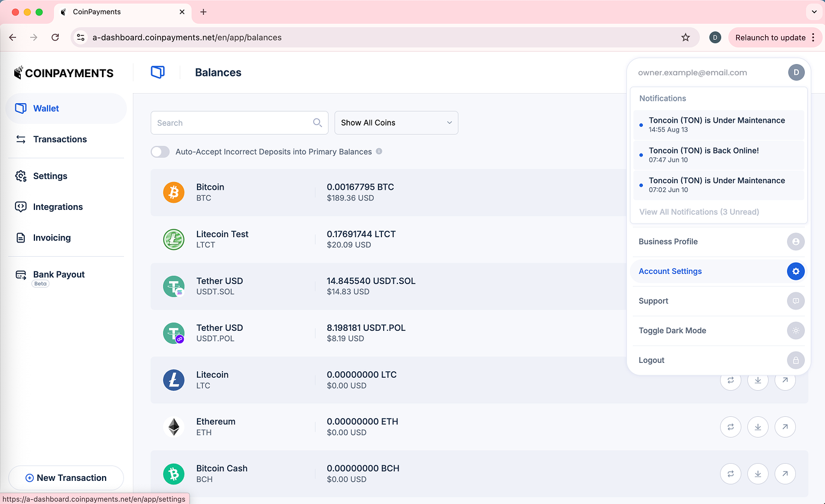
Task: Open Transactions in the sidebar
Action: [x=60, y=139]
